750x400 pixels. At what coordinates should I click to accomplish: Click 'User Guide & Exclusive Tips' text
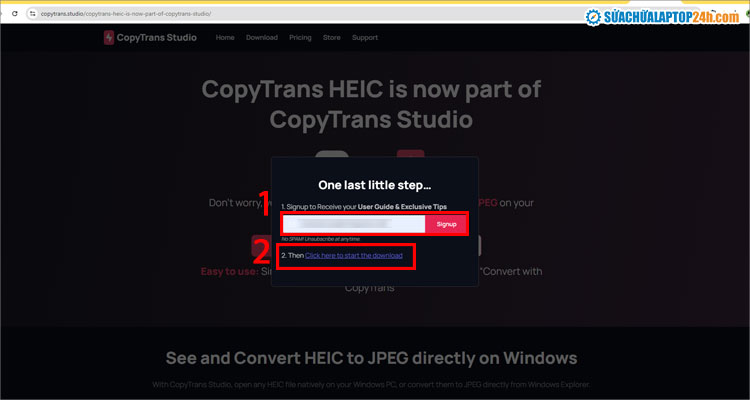point(402,207)
